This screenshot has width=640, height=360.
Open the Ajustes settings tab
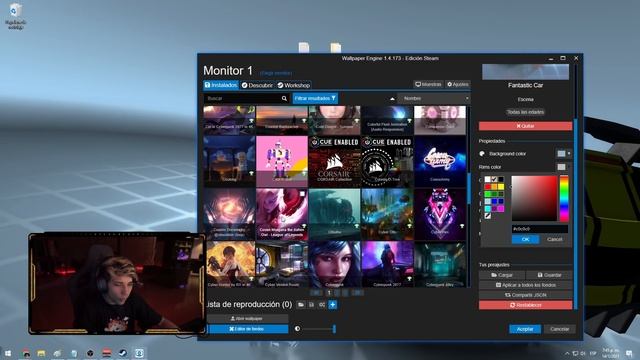(x=458, y=84)
